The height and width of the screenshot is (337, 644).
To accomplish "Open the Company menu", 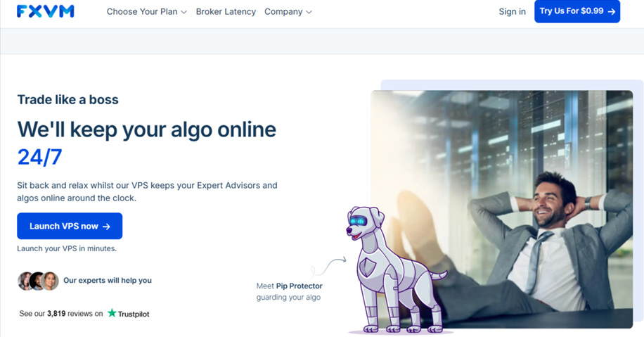I will pos(288,11).
